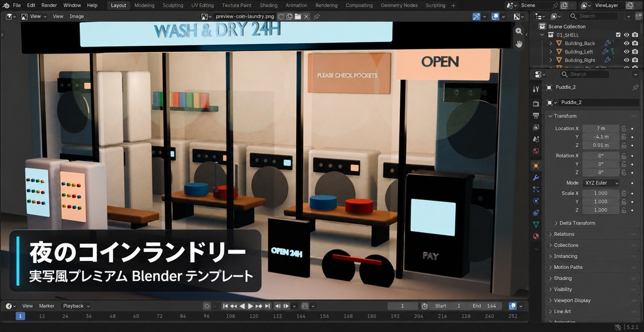The height and width of the screenshot is (332, 644).
Task: Click the new image duplicate icon
Action: (289, 17)
